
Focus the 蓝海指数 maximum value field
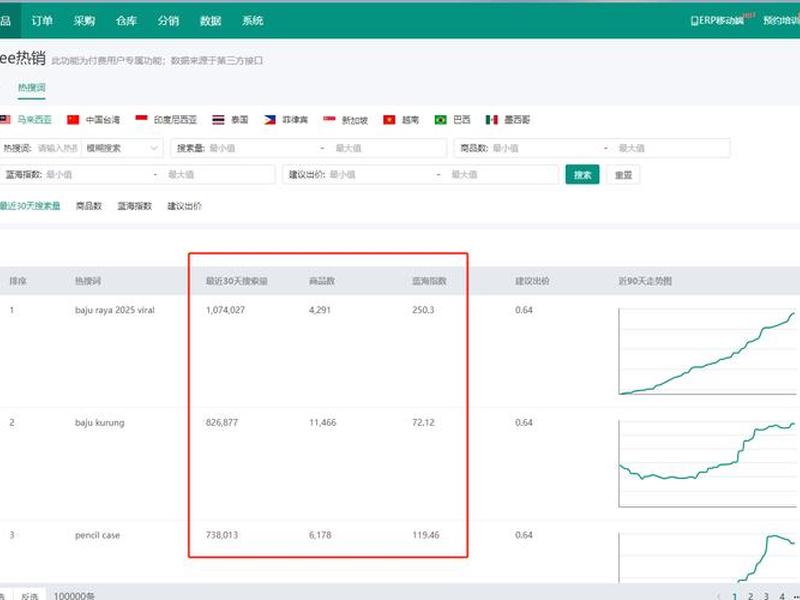pos(219,174)
